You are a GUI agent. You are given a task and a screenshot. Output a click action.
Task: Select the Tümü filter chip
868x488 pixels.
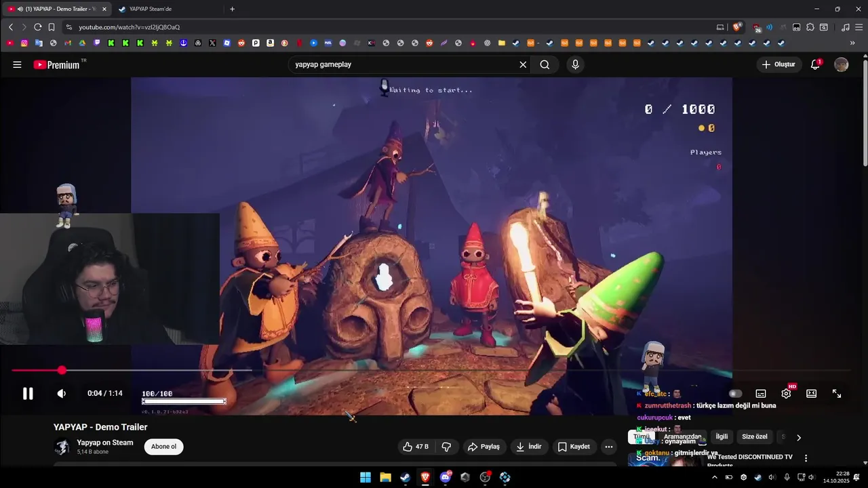(x=641, y=437)
